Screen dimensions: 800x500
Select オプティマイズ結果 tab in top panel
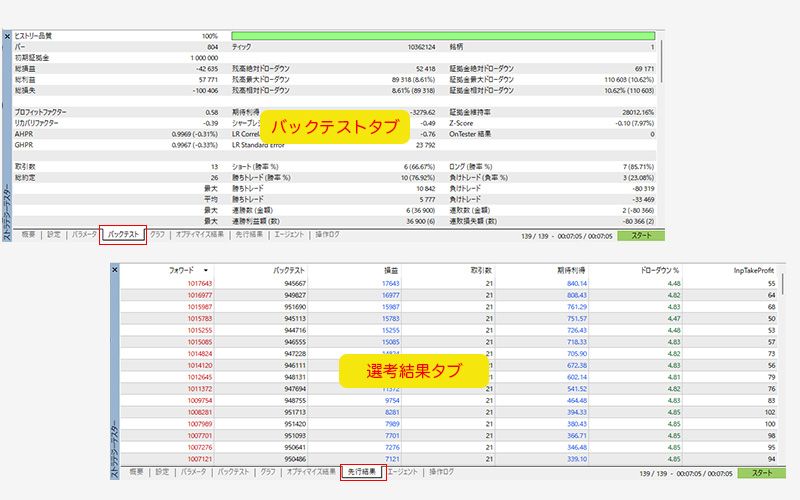tap(200, 235)
